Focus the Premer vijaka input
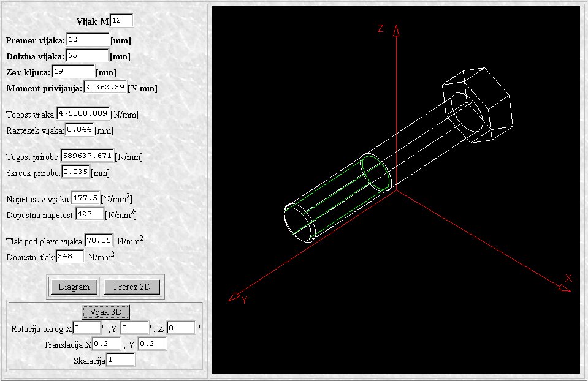 click(x=88, y=40)
